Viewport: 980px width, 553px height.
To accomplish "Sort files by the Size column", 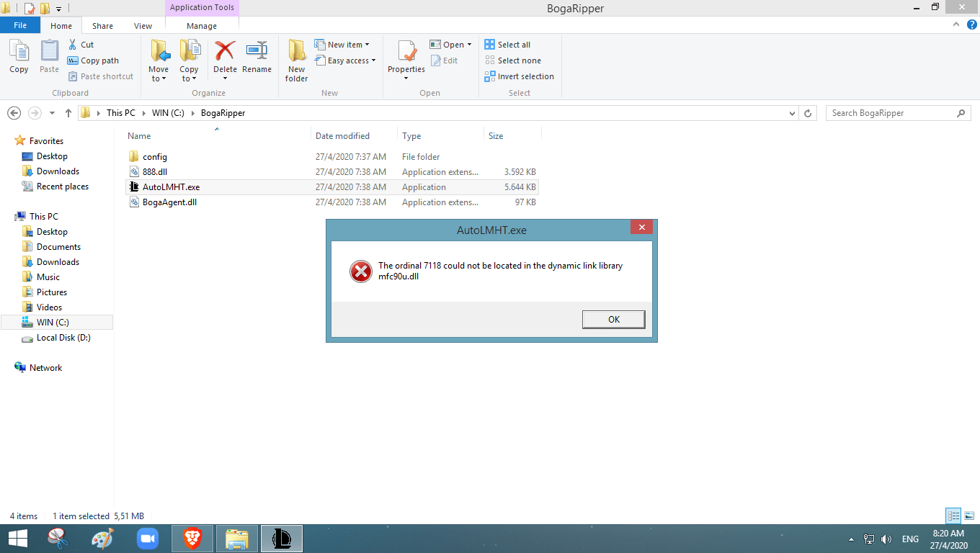I will (496, 136).
